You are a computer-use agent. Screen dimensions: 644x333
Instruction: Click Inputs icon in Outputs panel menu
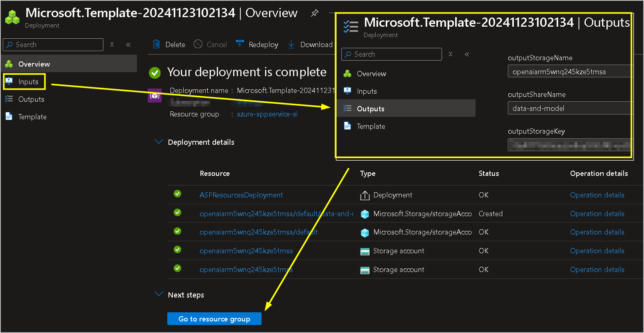347,91
